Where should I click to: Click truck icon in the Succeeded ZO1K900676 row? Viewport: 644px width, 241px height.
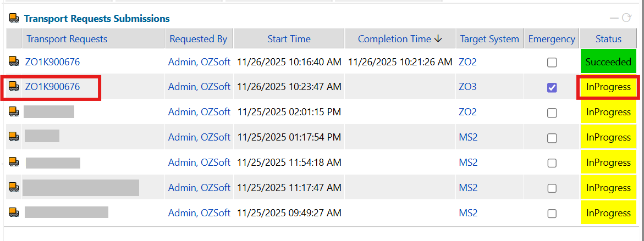[x=13, y=61]
